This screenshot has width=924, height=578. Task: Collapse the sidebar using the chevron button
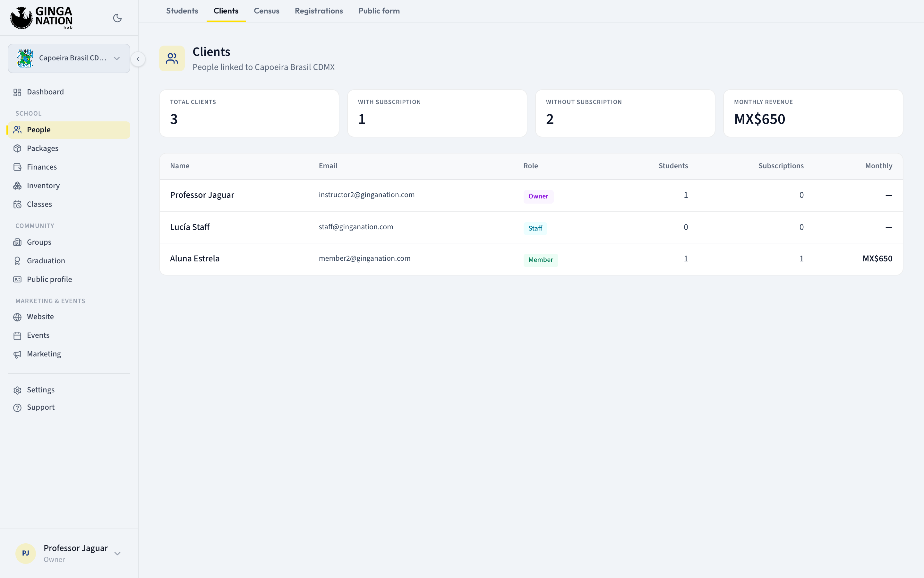tap(138, 59)
